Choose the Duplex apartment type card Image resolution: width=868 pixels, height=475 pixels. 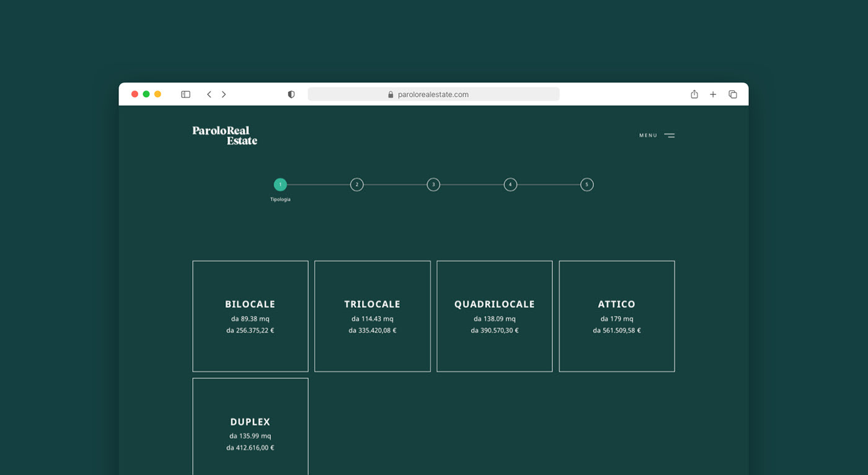pos(250,427)
